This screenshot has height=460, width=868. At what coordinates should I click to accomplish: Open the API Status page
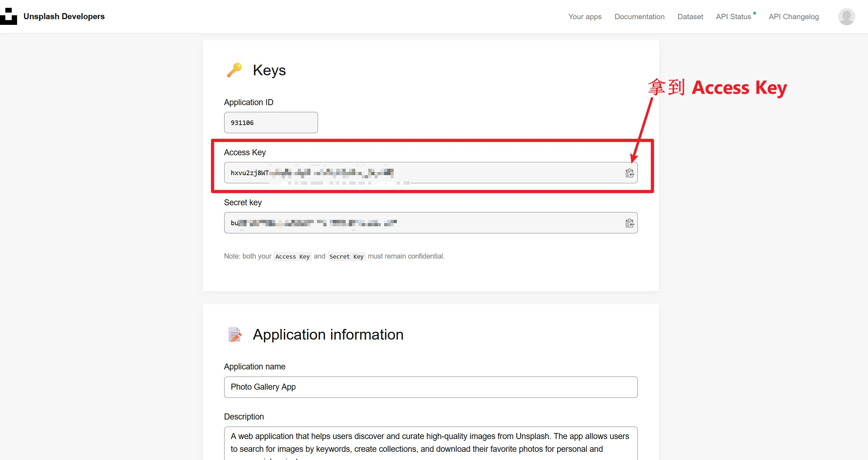733,17
